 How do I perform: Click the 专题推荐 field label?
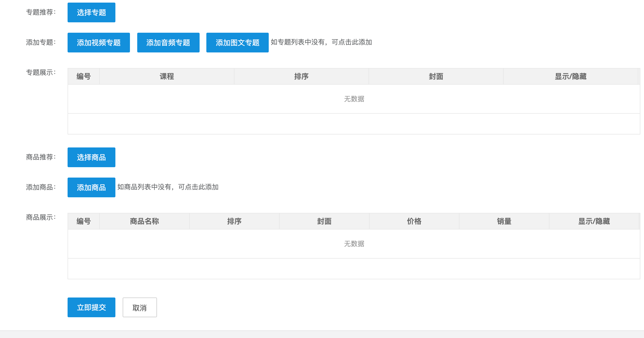pos(41,12)
